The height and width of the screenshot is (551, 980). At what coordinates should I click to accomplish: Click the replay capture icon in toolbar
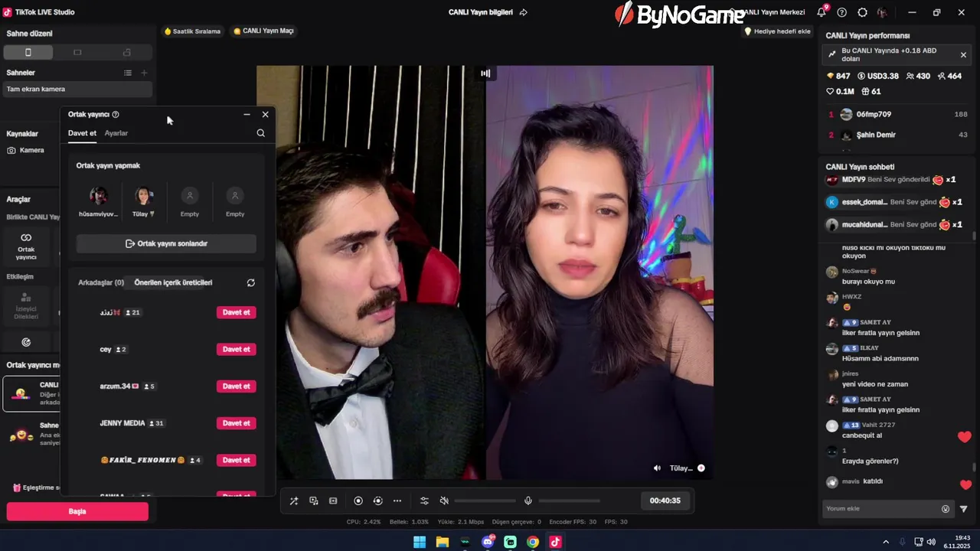[x=377, y=500]
